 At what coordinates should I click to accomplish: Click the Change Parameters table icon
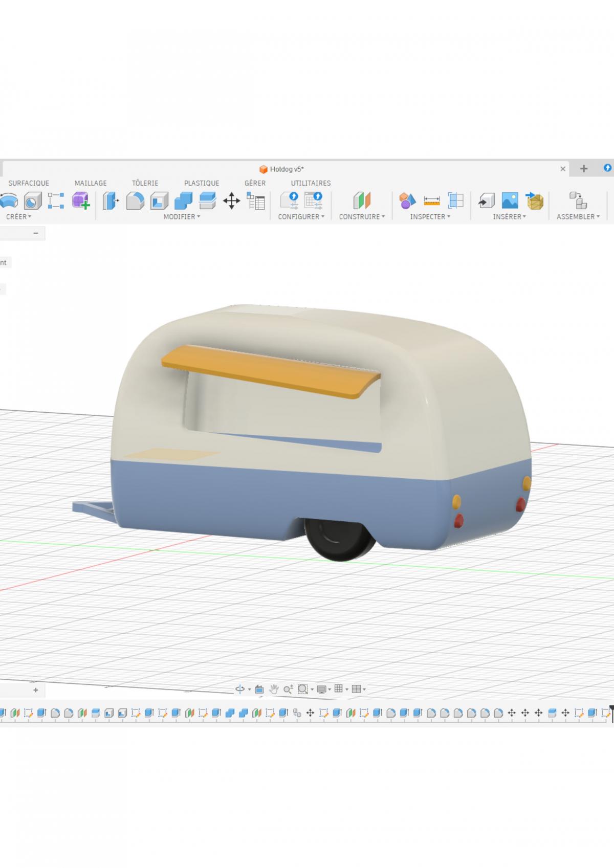coord(256,201)
